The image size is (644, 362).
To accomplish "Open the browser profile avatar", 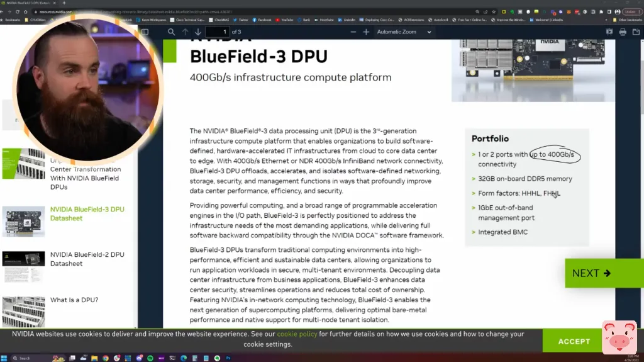I will click(618, 12).
